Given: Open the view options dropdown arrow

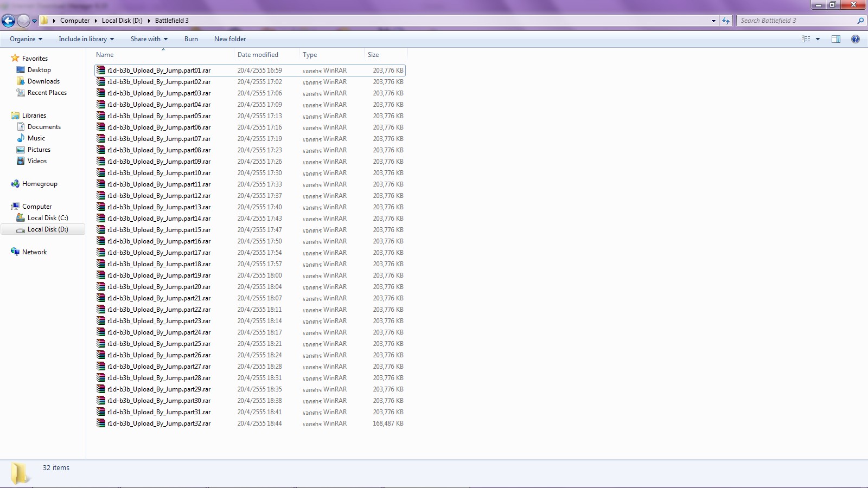Looking at the screenshot, I should pyautogui.click(x=818, y=39).
